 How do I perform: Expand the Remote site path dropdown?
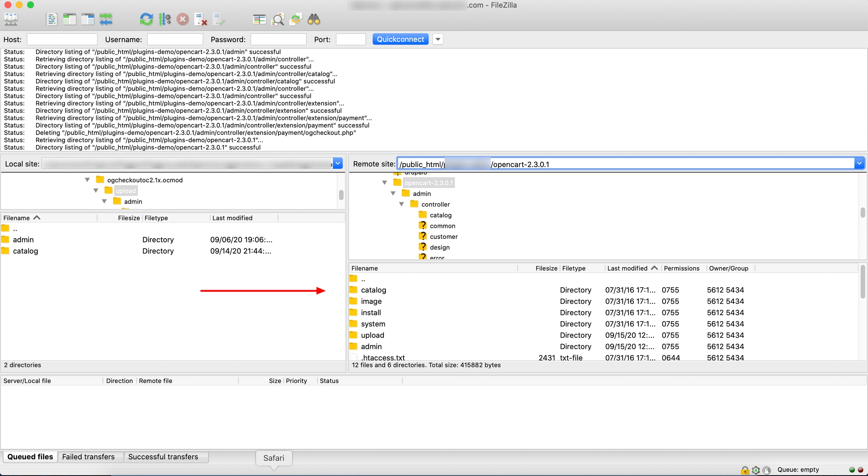(859, 164)
